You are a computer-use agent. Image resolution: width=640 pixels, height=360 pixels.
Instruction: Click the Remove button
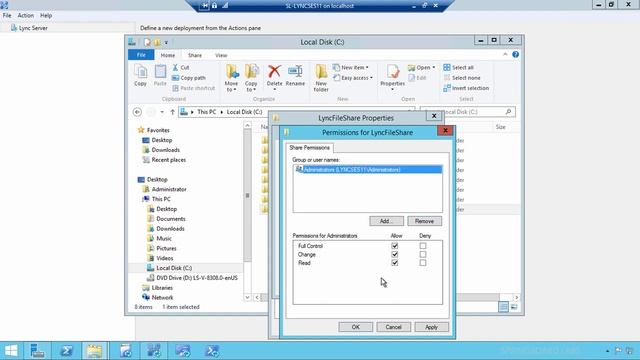[x=424, y=221]
